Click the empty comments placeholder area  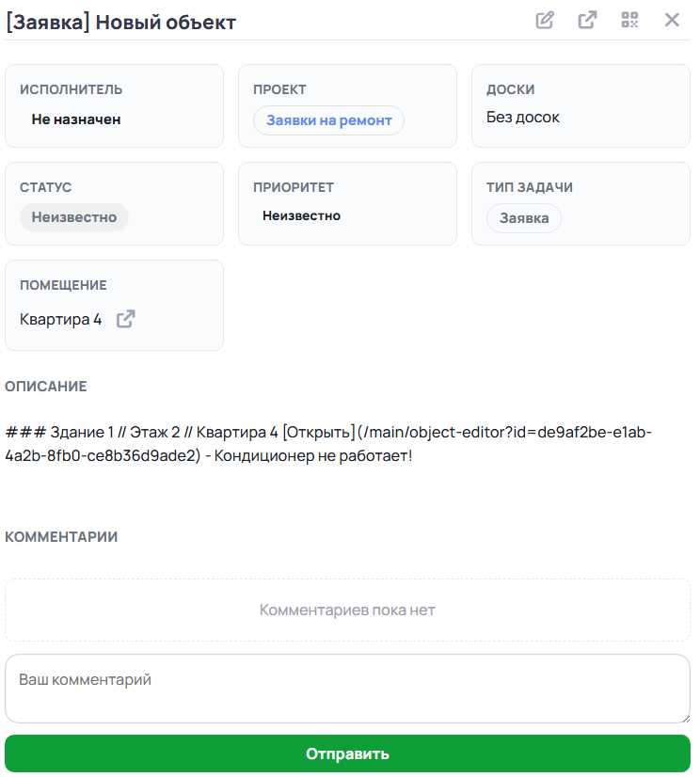pyautogui.click(x=347, y=610)
